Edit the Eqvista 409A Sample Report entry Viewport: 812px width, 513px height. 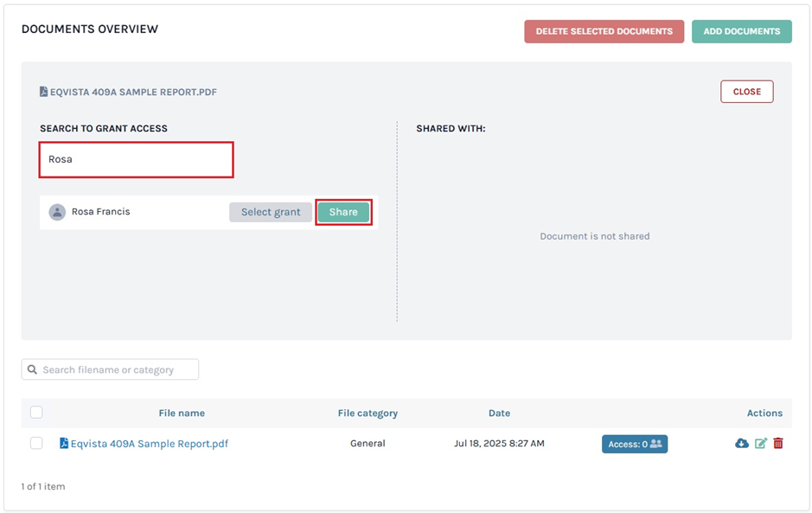(x=761, y=443)
